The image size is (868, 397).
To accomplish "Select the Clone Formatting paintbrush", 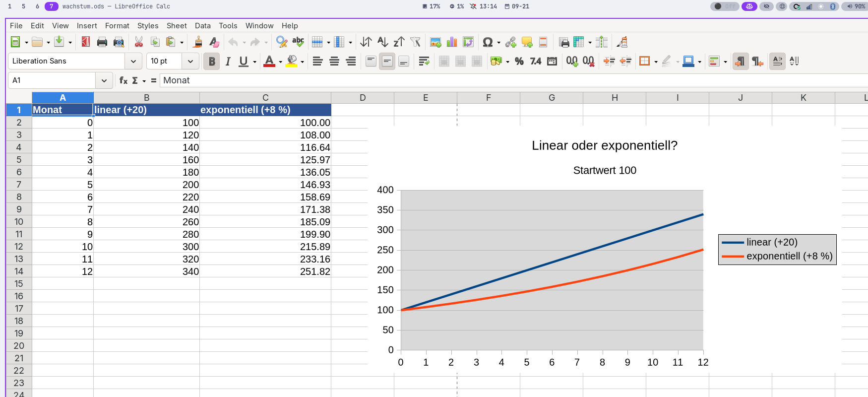I will pos(198,42).
